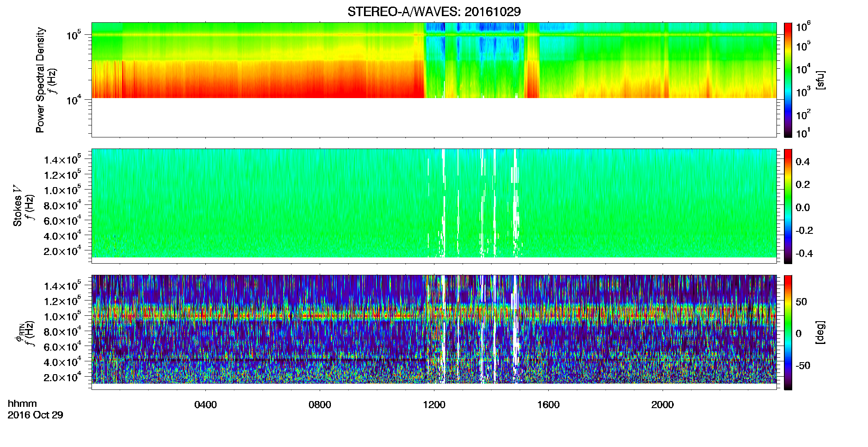
Task: Click the 1600 time axis label
Action: point(548,405)
